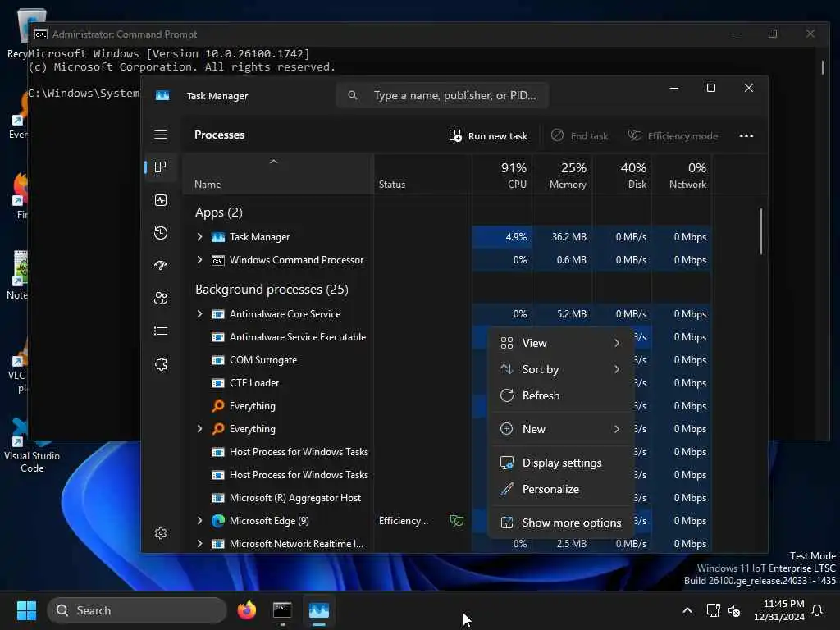Viewport: 840px width, 630px height.
Task: Open the Sort by submenu
Action: pos(560,369)
